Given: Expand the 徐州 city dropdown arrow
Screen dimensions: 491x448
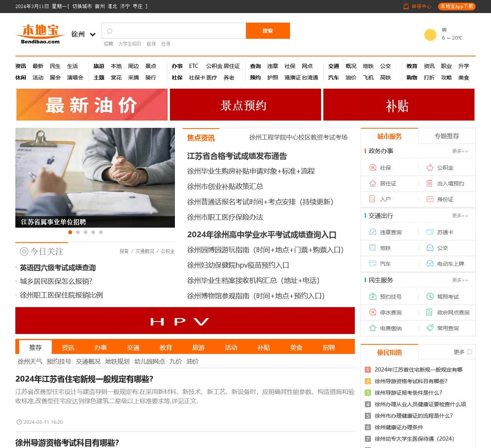Looking at the screenshot, I should tap(92, 35).
